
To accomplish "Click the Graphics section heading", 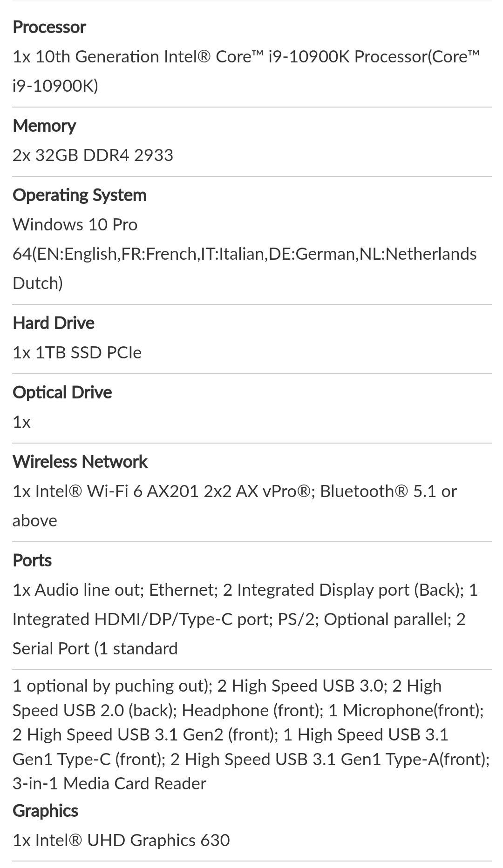I will pos(46,811).
